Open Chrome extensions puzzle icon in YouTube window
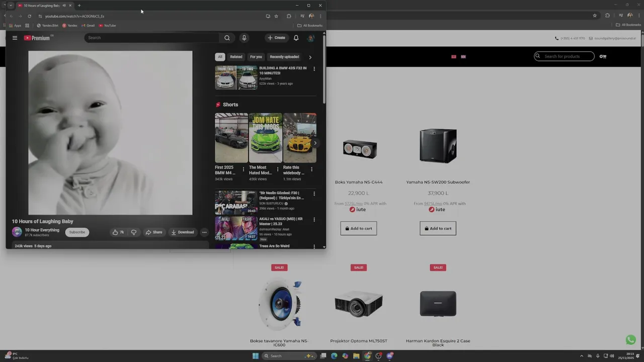Image resolution: width=644 pixels, height=362 pixels. click(289, 16)
